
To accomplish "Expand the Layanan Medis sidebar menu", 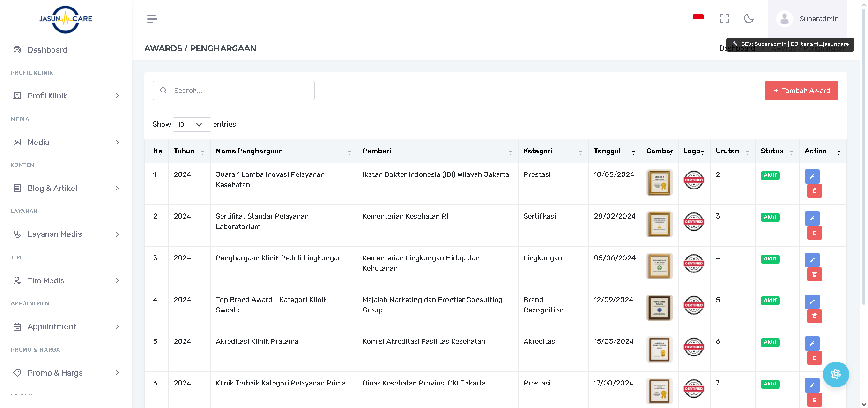I will tap(66, 234).
